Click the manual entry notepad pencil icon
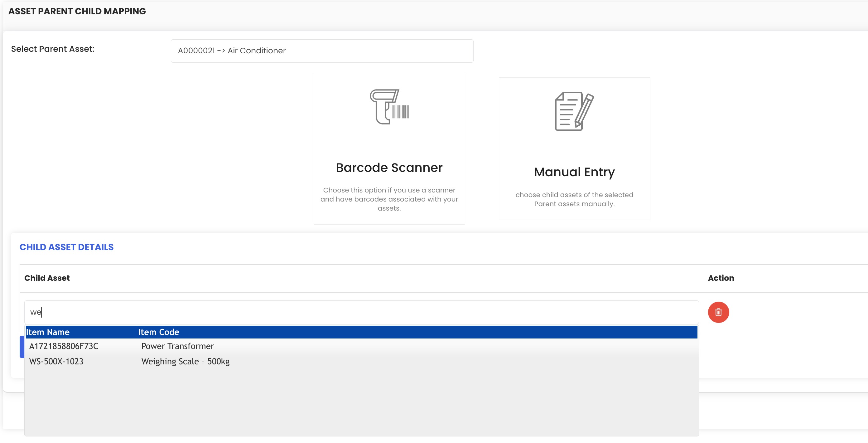The image size is (868, 443). (x=574, y=111)
